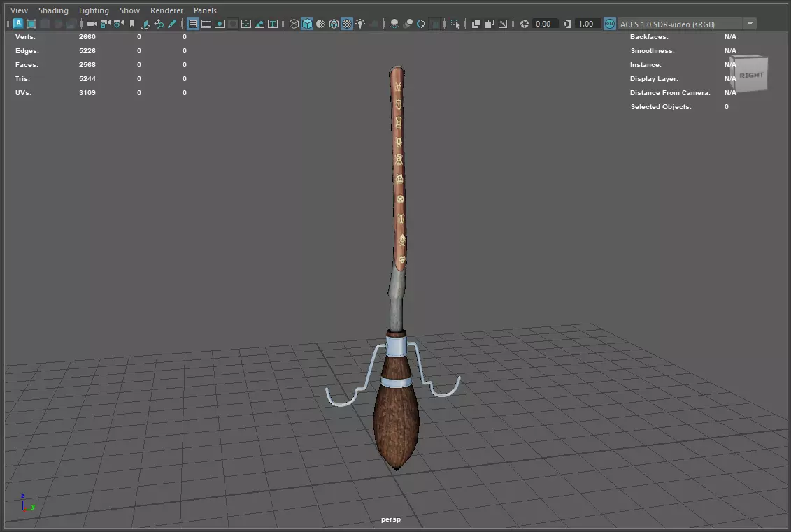
Task: Open the Lighting menu
Action: (x=94, y=10)
